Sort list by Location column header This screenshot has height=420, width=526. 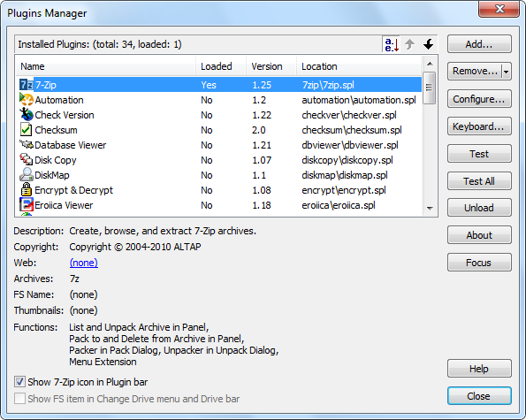[x=359, y=66]
